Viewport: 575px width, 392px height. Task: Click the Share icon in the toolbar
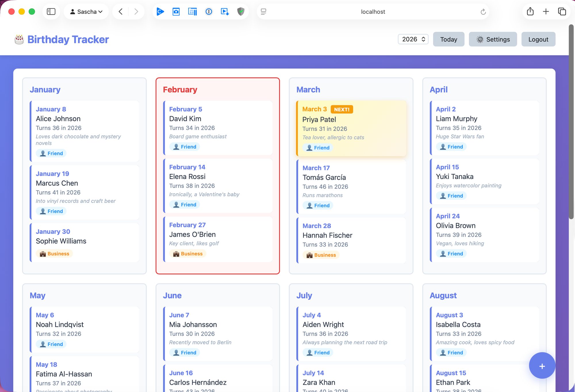click(530, 11)
